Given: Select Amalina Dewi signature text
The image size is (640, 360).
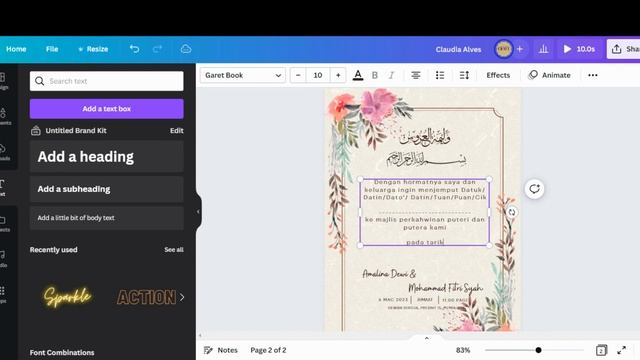Looking at the screenshot, I should (389, 274).
